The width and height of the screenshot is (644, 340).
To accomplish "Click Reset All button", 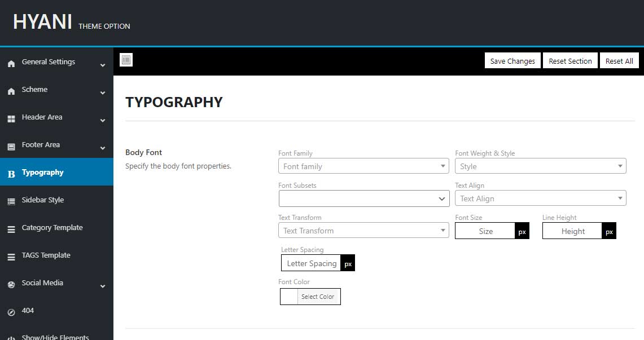I will coord(619,61).
